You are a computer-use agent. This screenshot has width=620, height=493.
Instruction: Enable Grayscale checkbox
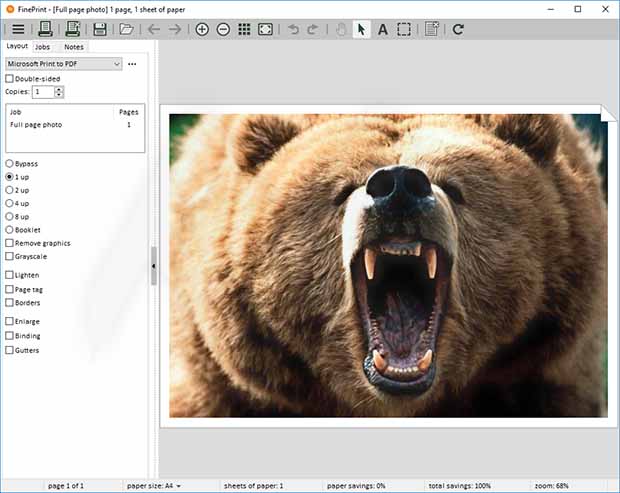pyautogui.click(x=9, y=256)
